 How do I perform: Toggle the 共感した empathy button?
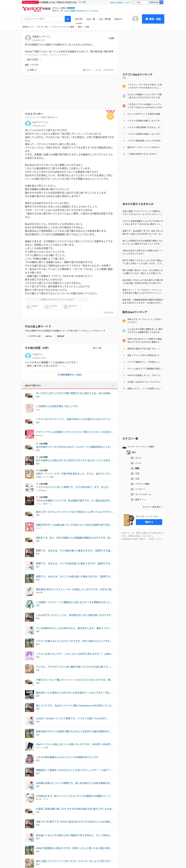click(x=31, y=70)
